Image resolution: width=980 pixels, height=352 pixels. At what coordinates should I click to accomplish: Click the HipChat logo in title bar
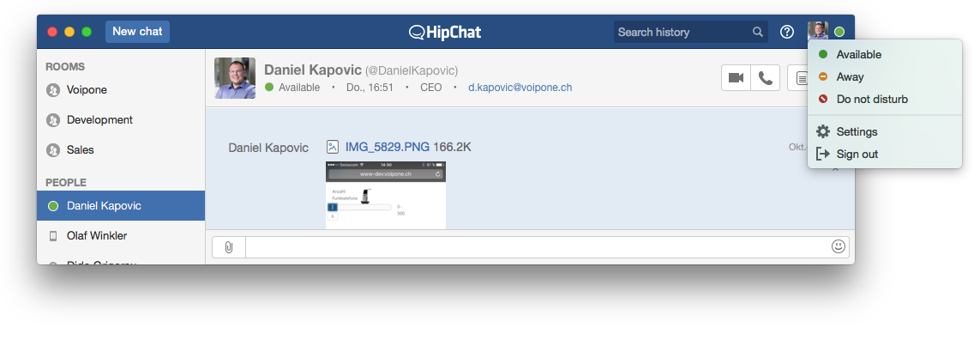445,32
